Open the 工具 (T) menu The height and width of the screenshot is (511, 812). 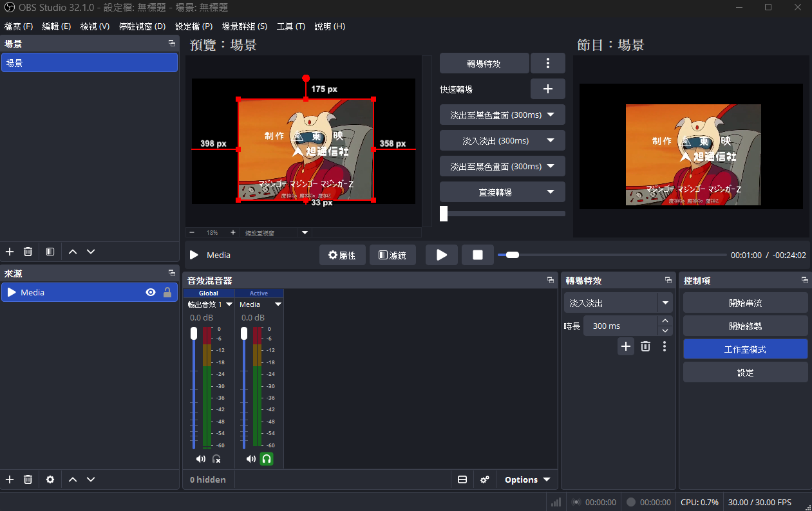click(x=290, y=26)
